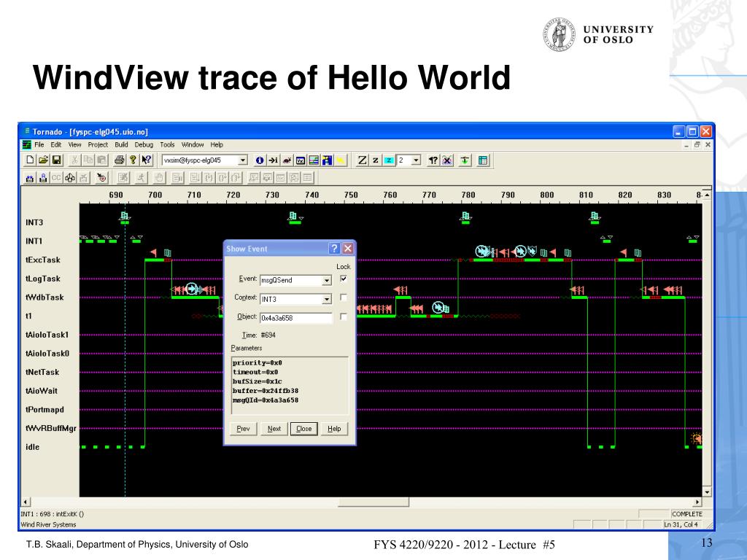Select the tExcTask row label

coord(43,260)
